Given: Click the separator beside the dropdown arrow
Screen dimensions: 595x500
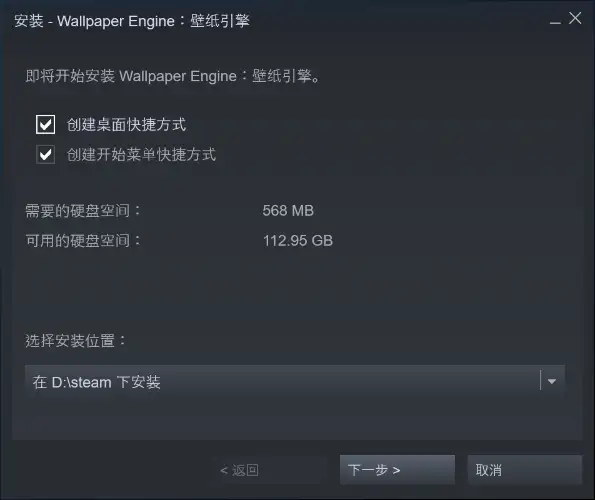Looking at the screenshot, I should pyautogui.click(x=540, y=381).
